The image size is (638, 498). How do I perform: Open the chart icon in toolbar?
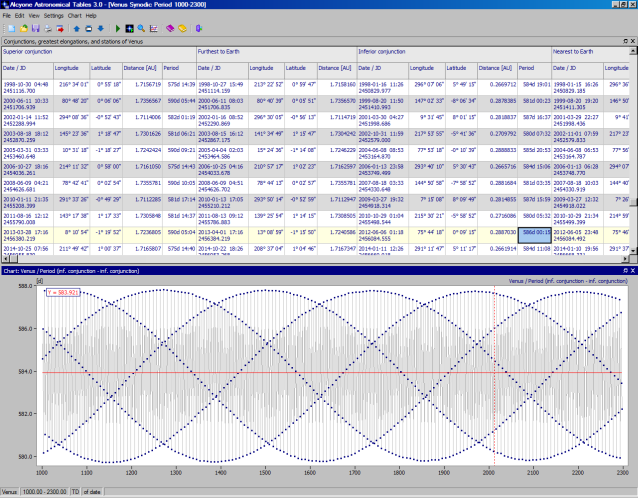coord(153,28)
